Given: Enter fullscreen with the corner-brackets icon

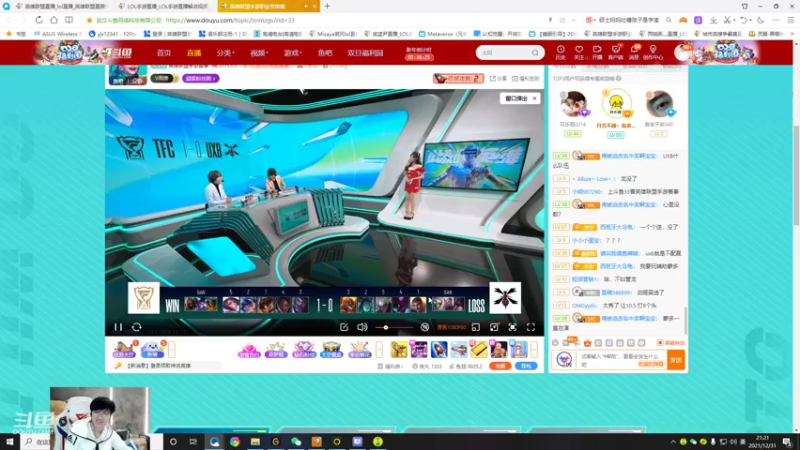Looking at the screenshot, I should (531, 327).
